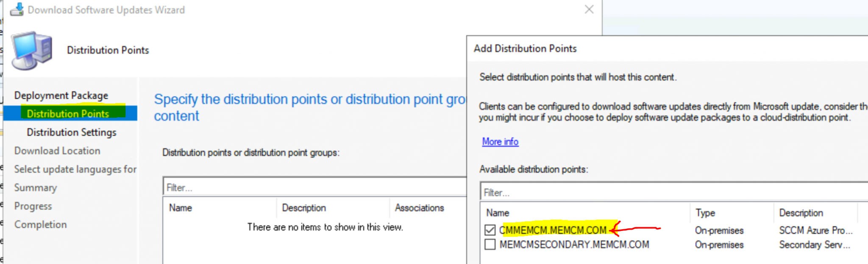Sort wizard list by Description column
Image resolution: width=868 pixels, height=264 pixels.
333,208
